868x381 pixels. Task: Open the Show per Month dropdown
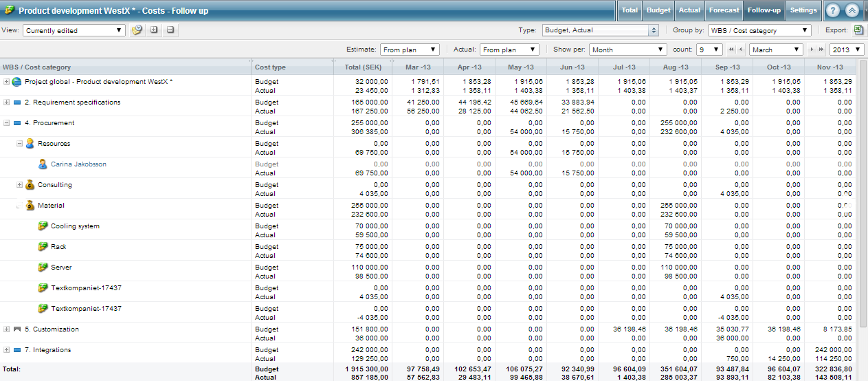point(627,50)
